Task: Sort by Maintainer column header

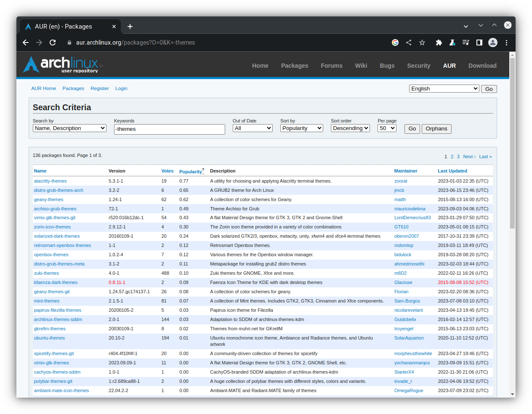Action: 406,171
